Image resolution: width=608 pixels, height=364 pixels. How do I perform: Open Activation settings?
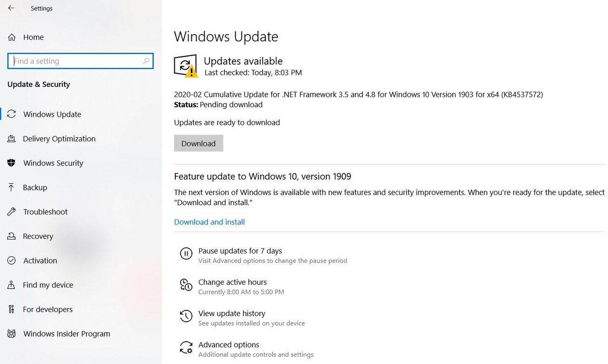click(x=40, y=261)
